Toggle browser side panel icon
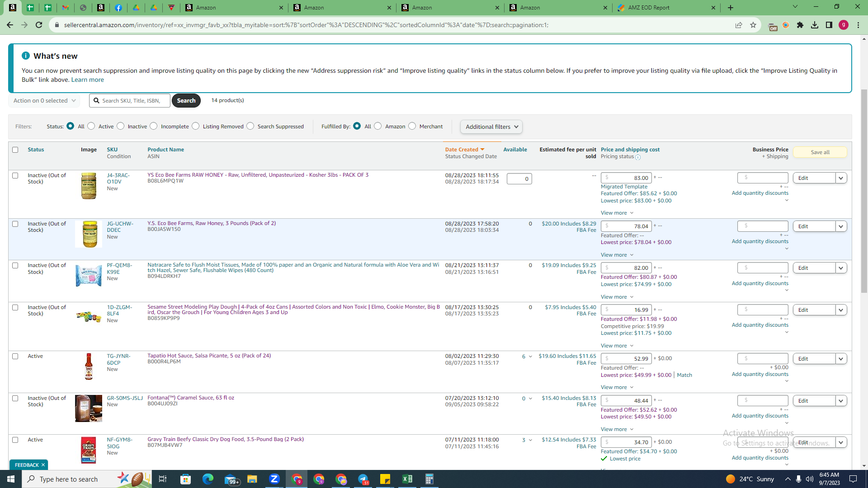The width and height of the screenshot is (868, 488). (x=829, y=25)
